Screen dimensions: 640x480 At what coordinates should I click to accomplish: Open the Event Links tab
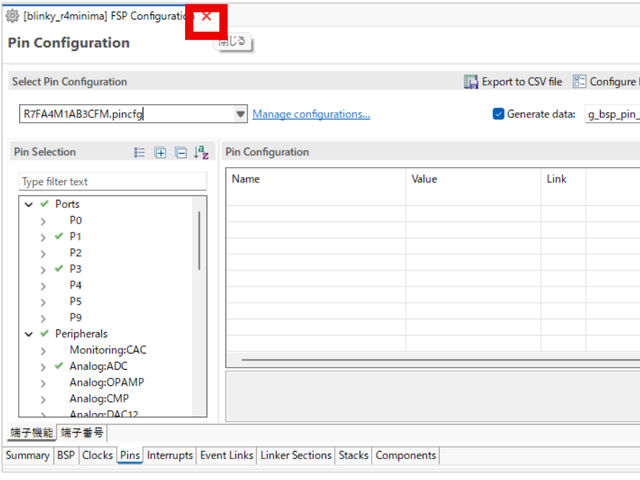pos(227,455)
